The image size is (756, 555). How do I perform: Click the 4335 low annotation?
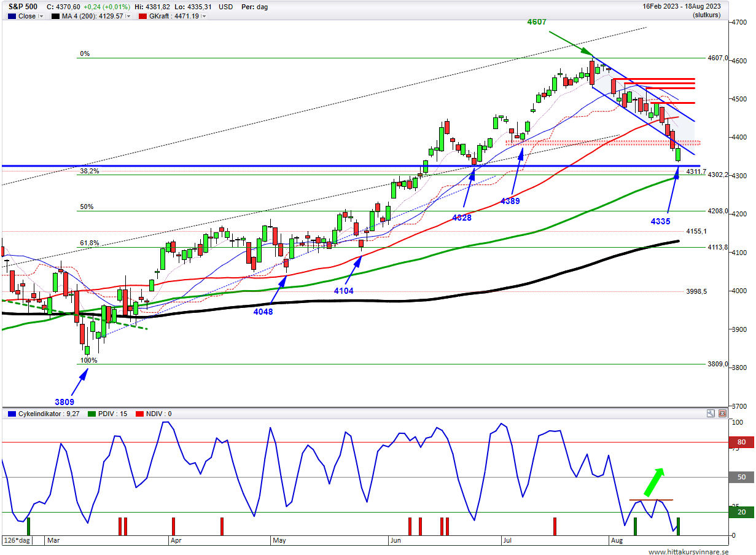[661, 221]
